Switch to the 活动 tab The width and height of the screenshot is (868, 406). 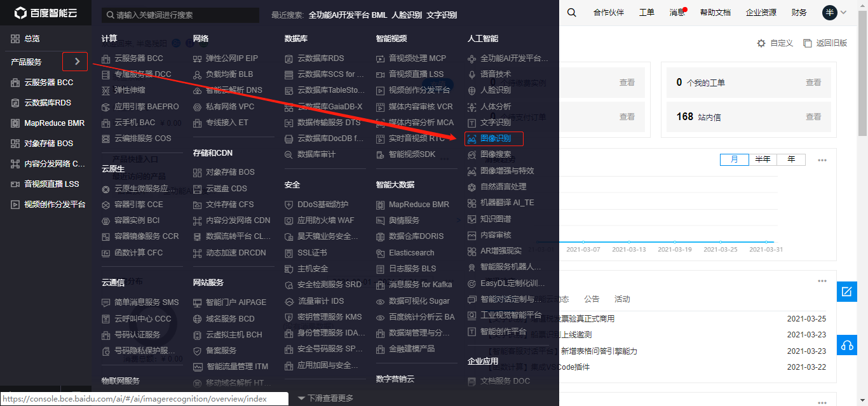(x=621, y=299)
